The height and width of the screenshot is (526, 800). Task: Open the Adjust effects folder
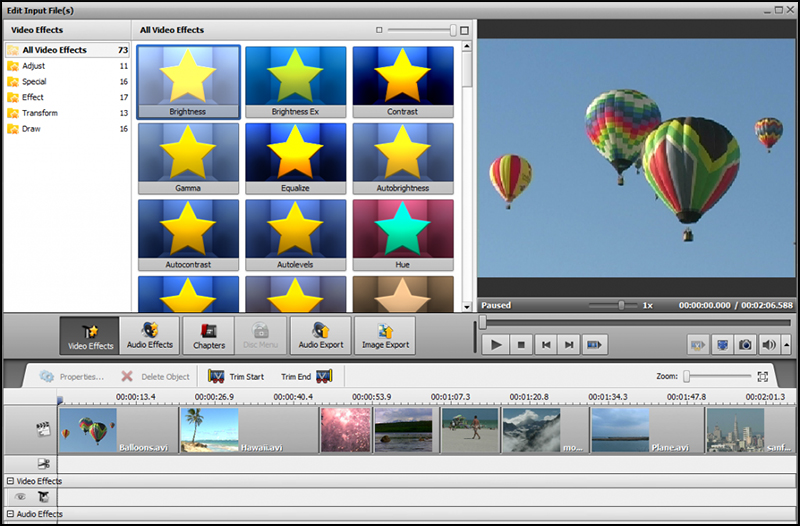click(67, 66)
